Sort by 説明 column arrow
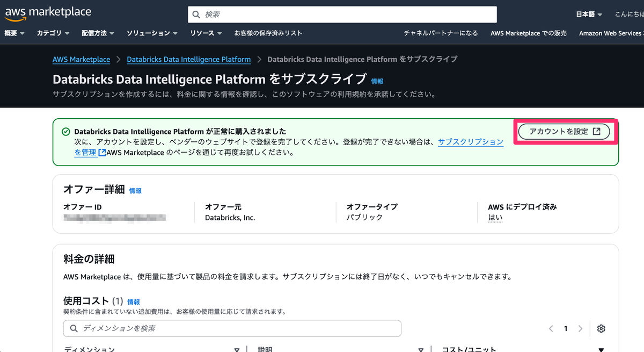Image resolution: width=644 pixels, height=352 pixels. click(x=421, y=349)
